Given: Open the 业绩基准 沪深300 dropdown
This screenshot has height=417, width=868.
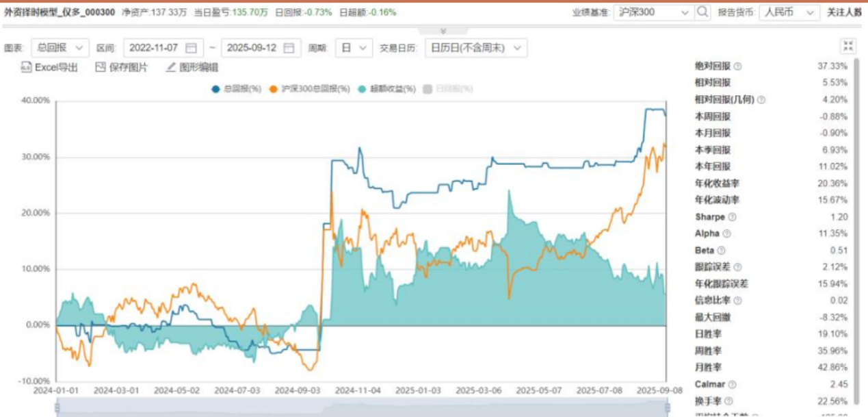Looking at the screenshot, I should tap(653, 12).
